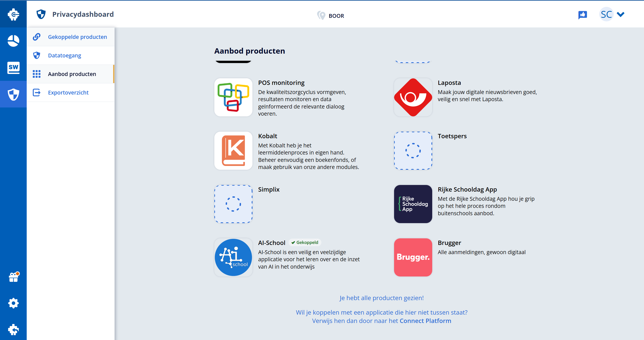The image size is (644, 340).
Task: Select the shield icon in the blue sidebar
Action: (x=13, y=94)
